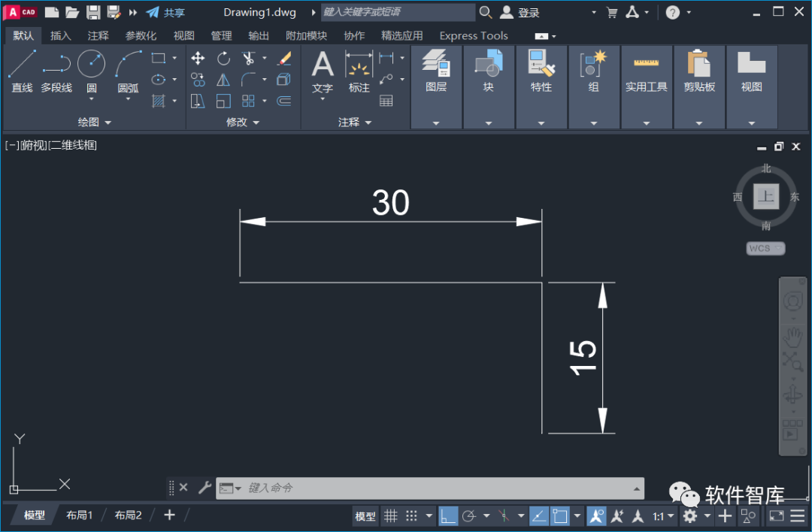Switch to the 插入 ribbon tab
Viewport: 812px width, 532px height.
[x=60, y=35]
